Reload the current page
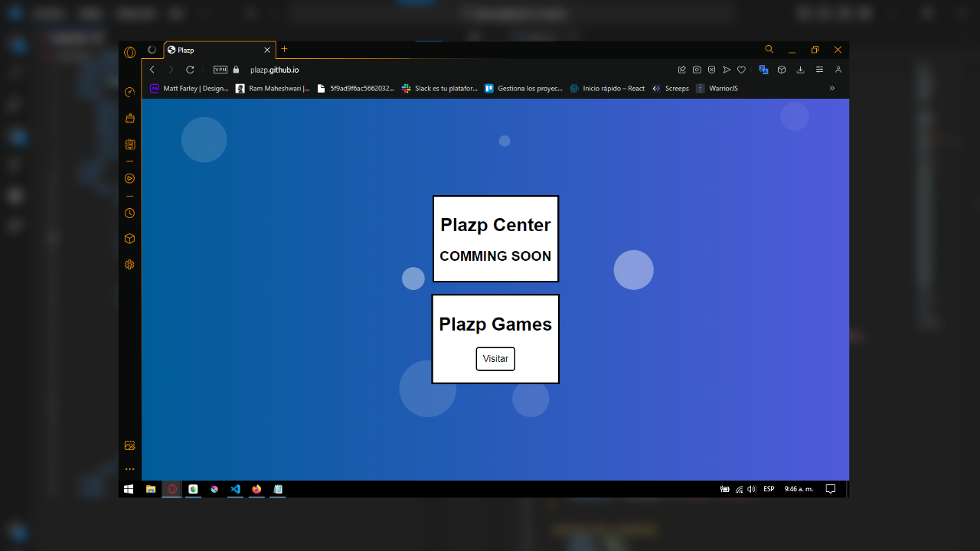The width and height of the screenshot is (980, 551). (x=190, y=70)
